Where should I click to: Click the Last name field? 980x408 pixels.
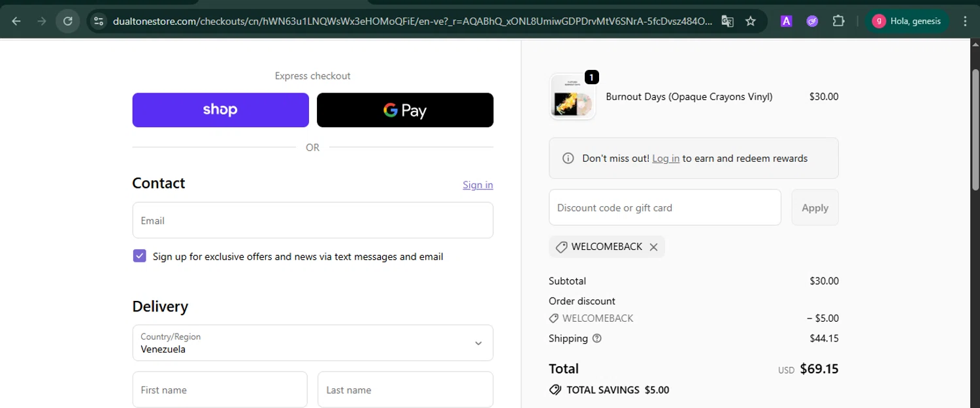point(405,390)
